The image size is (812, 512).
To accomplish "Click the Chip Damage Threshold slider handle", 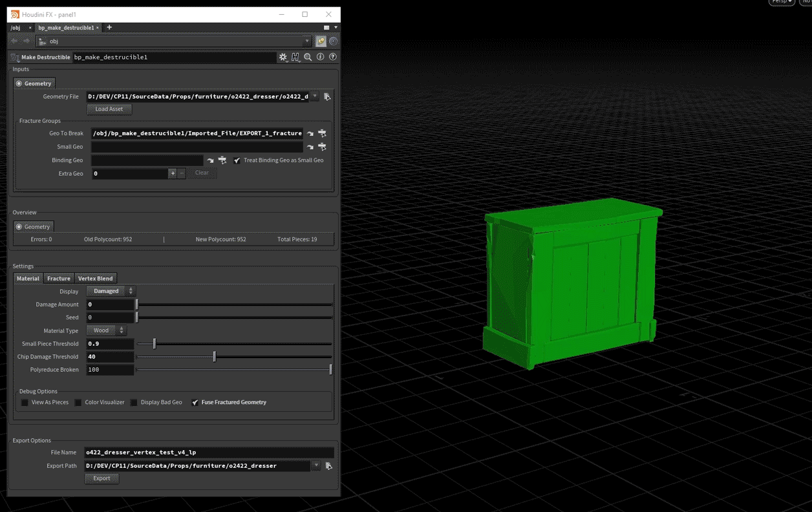I will (215, 357).
